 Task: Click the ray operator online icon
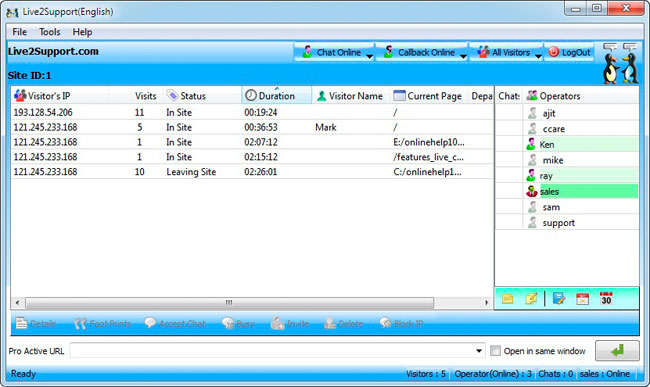click(531, 176)
